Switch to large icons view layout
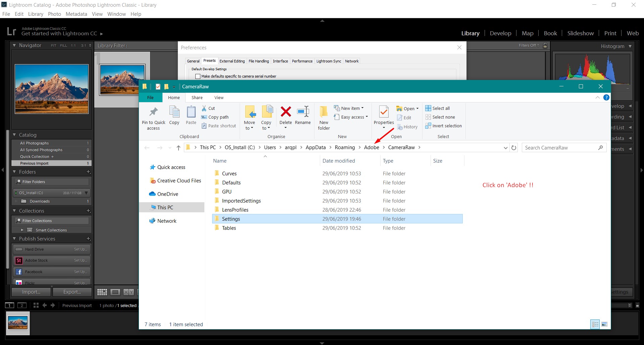The width and height of the screenshot is (644, 345). 604,324
